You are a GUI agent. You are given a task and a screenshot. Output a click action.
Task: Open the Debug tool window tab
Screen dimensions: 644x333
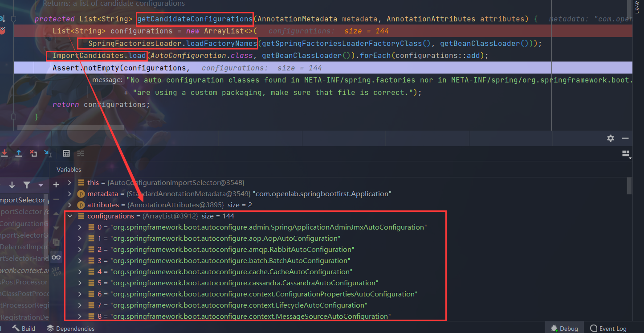[564, 329]
